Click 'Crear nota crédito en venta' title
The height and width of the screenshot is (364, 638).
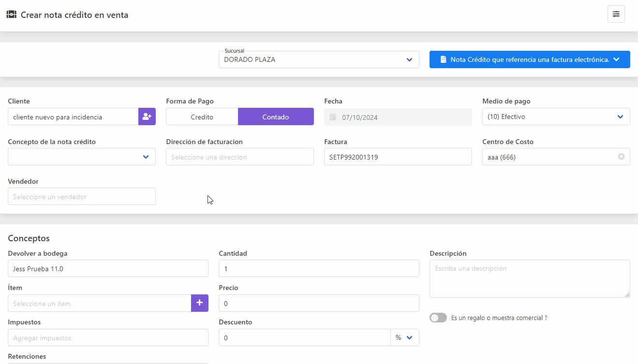click(x=74, y=15)
